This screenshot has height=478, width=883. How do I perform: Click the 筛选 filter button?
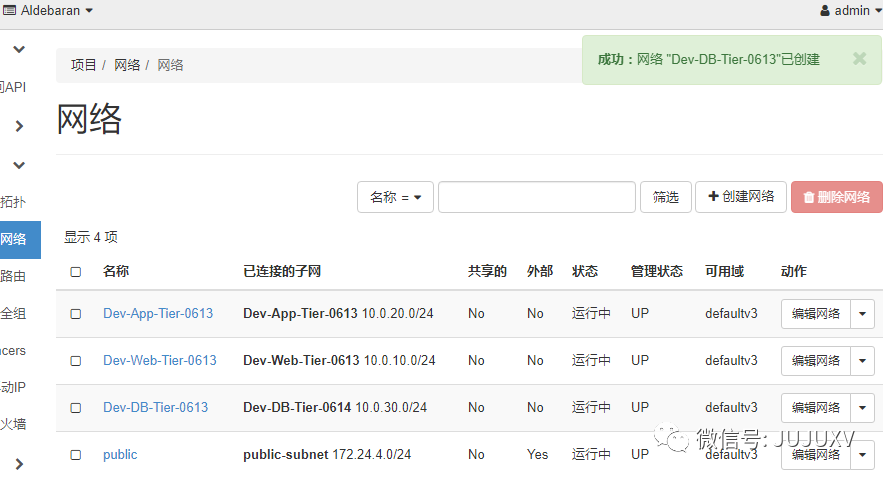pyautogui.click(x=665, y=197)
